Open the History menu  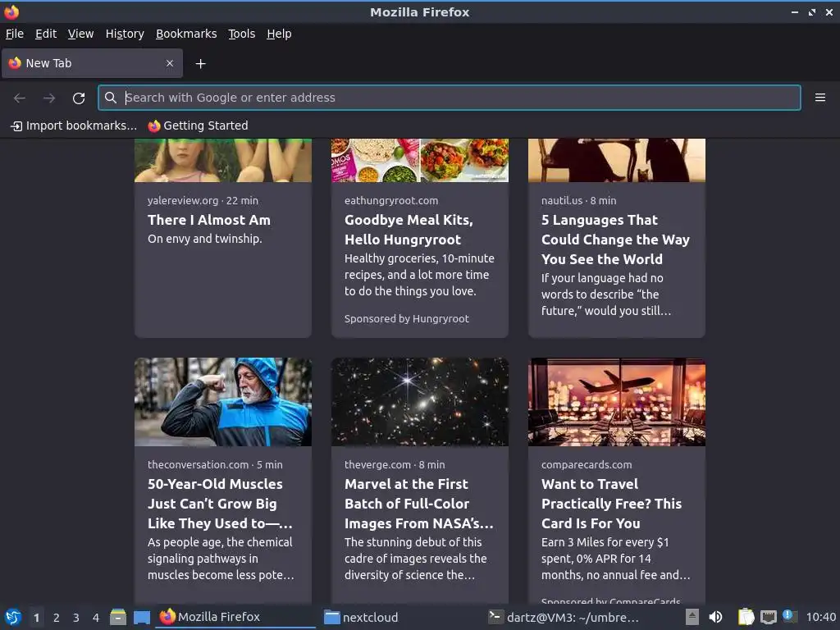125,34
